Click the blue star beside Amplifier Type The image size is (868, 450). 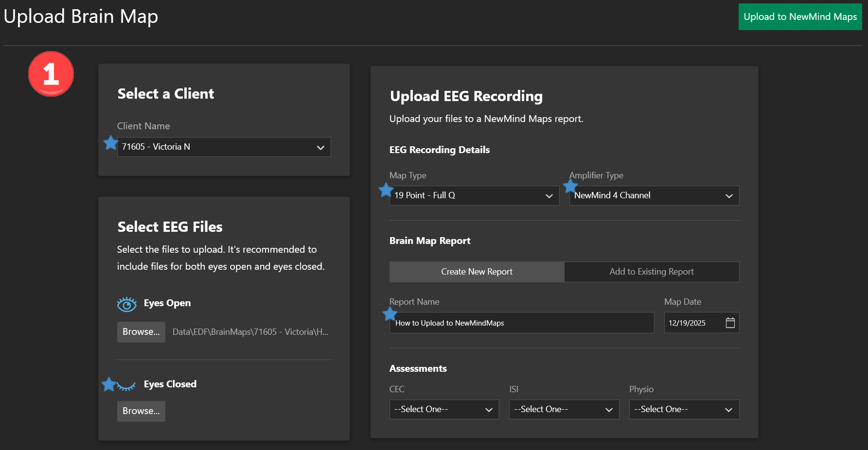coord(570,186)
